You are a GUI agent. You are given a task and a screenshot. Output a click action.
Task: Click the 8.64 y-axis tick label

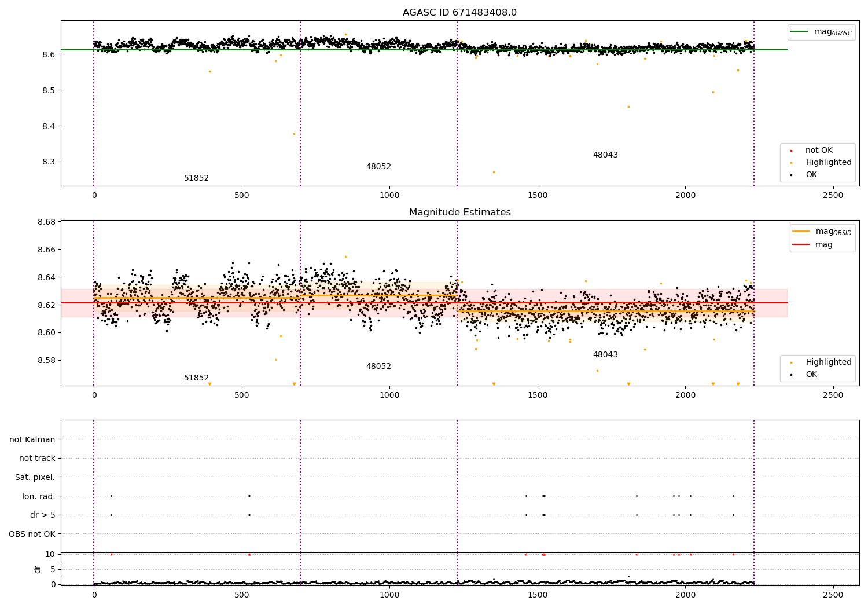point(45,278)
